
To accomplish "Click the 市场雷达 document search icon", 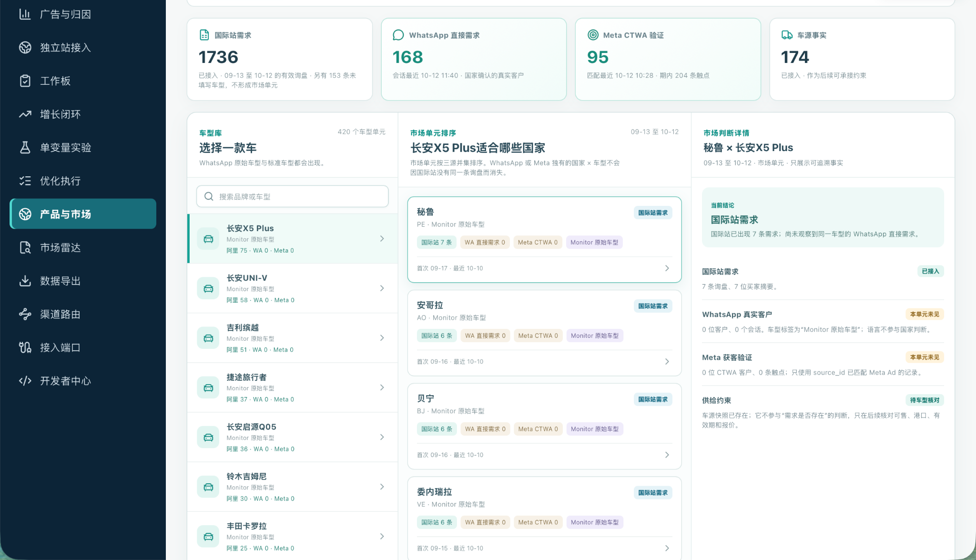I will (25, 248).
